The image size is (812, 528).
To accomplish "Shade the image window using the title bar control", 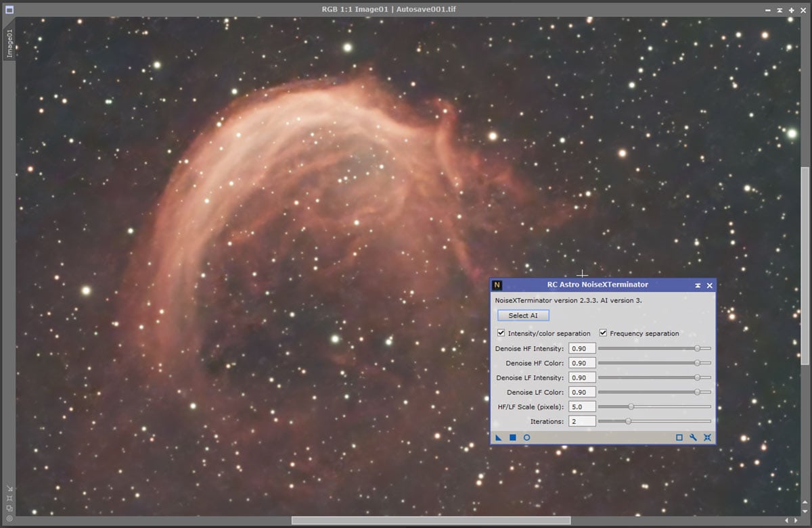I will (780, 10).
